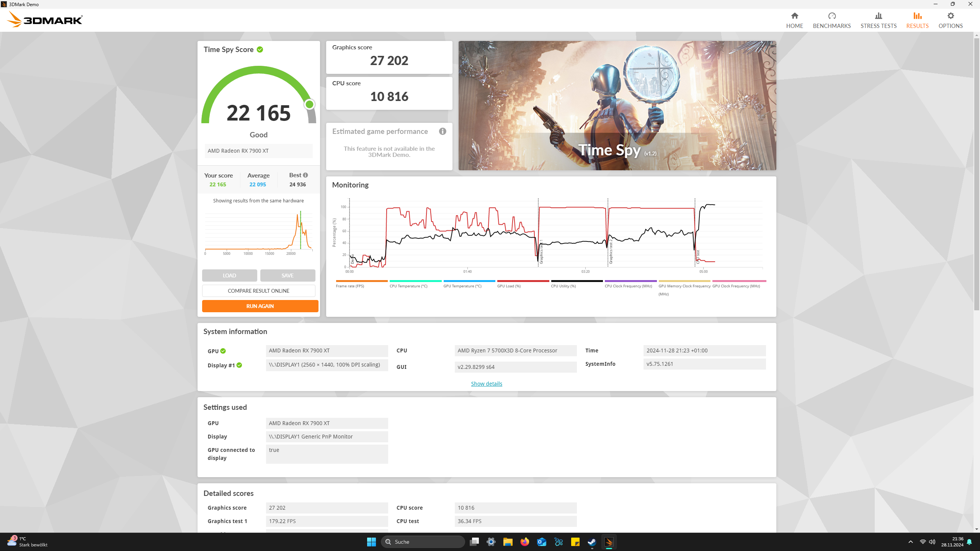Open the Home section
The height and width of the screenshot is (551, 980).
[x=794, y=20]
